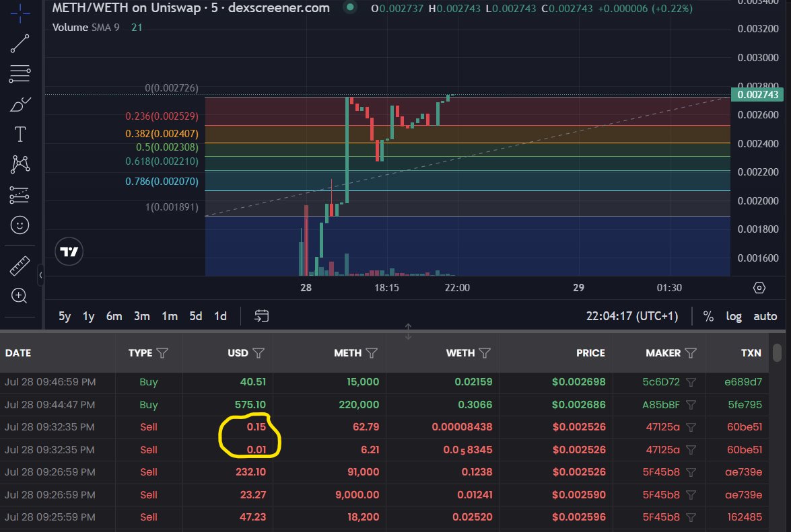Filter by maker 5c6D72
This screenshot has width=791, height=532.
pyautogui.click(x=691, y=383)
